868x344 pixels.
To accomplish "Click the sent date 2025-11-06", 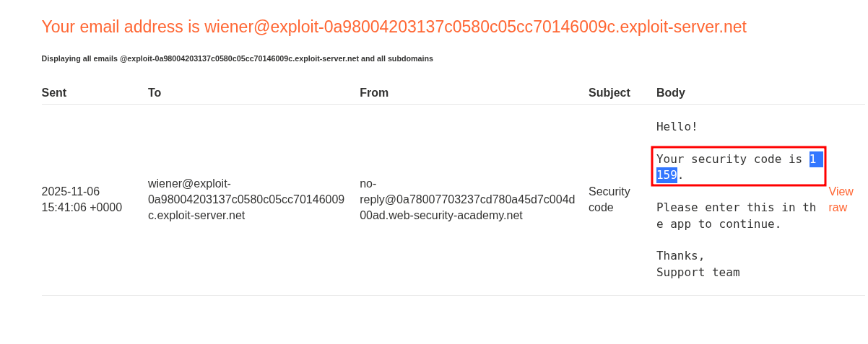I will [71, 192].
